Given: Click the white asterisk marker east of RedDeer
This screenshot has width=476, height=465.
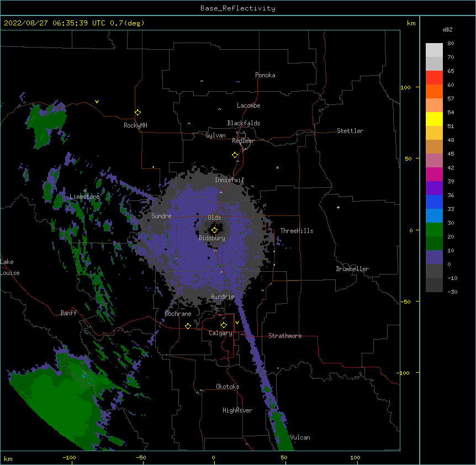Looking at the screenshot, I should 277,167.
